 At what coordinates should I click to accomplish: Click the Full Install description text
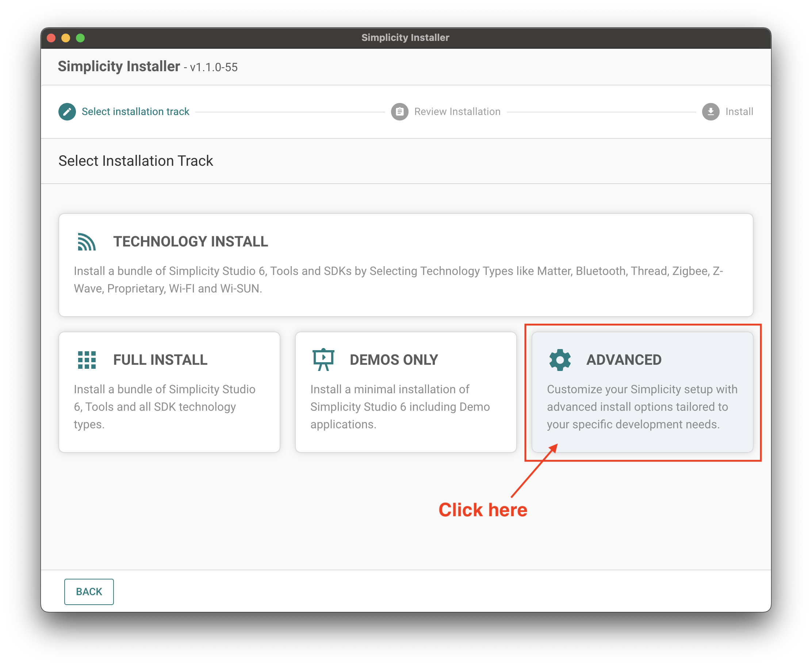(165, 407)
